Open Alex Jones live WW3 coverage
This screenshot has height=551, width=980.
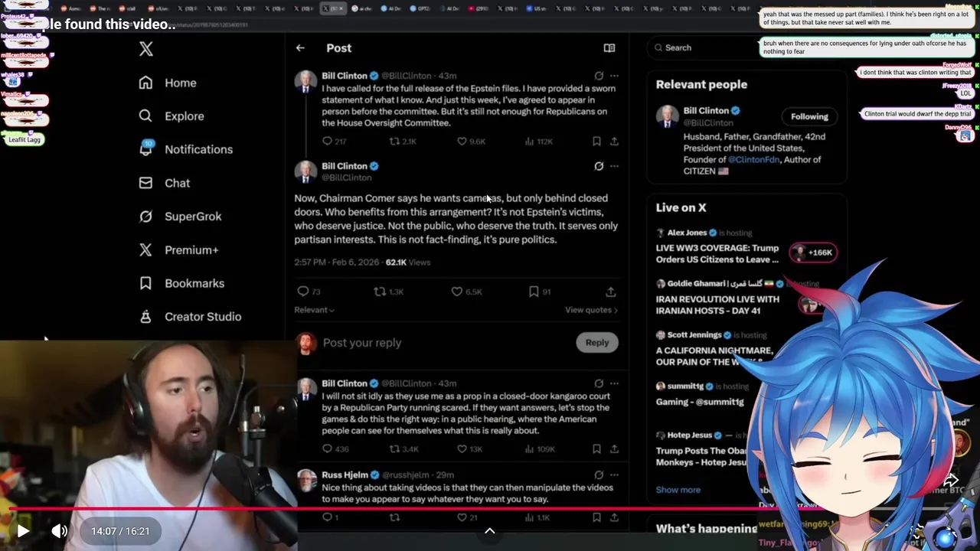tap(717, 253)
